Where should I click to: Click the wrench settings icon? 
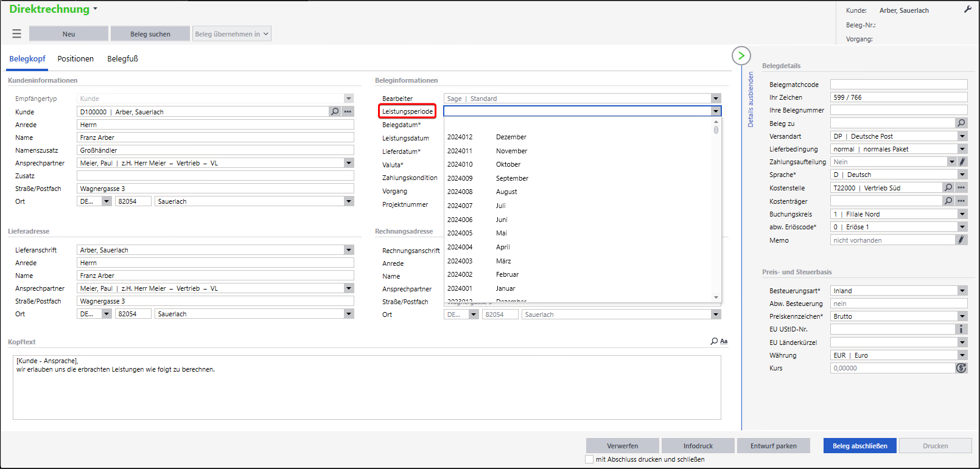(968, 10)
